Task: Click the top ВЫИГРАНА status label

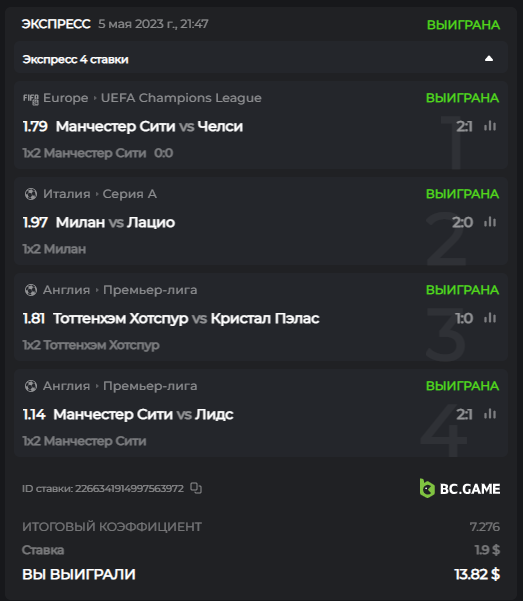Action: [x=463, y=25]
